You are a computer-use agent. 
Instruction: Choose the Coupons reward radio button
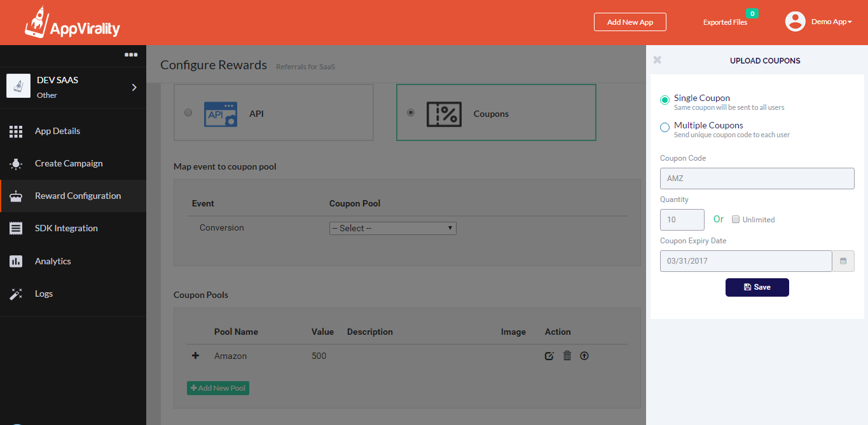pyautogui.click(x=411, y=112)
